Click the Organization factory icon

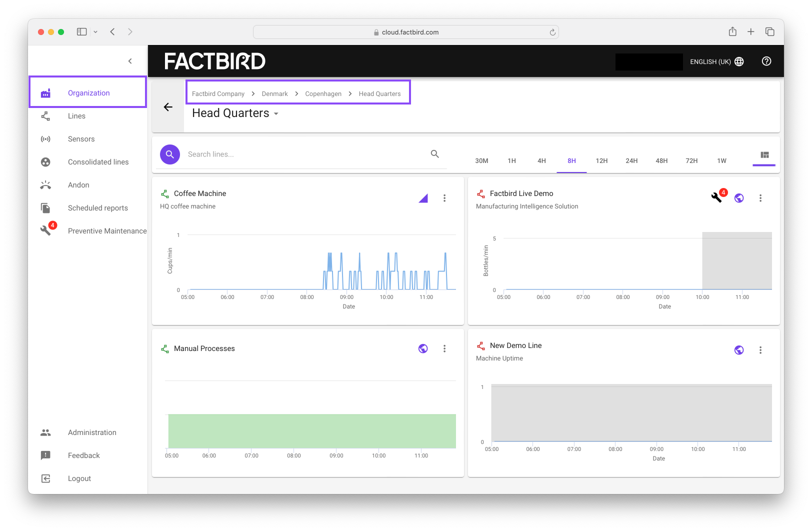click(45, 93)
